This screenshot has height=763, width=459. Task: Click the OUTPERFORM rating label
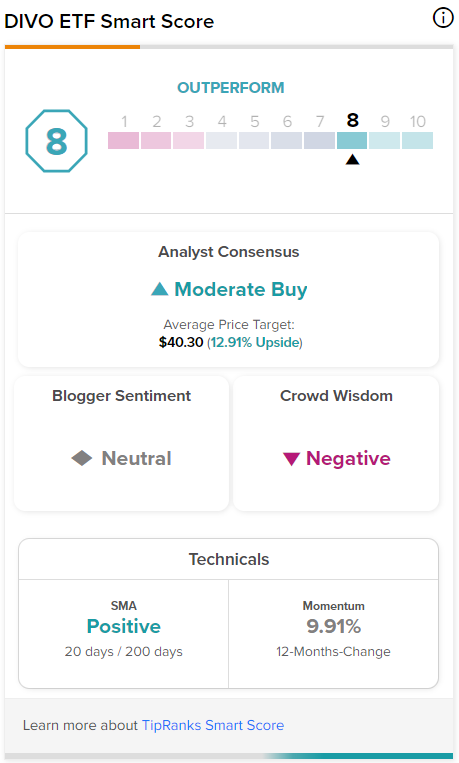(231, 88)
